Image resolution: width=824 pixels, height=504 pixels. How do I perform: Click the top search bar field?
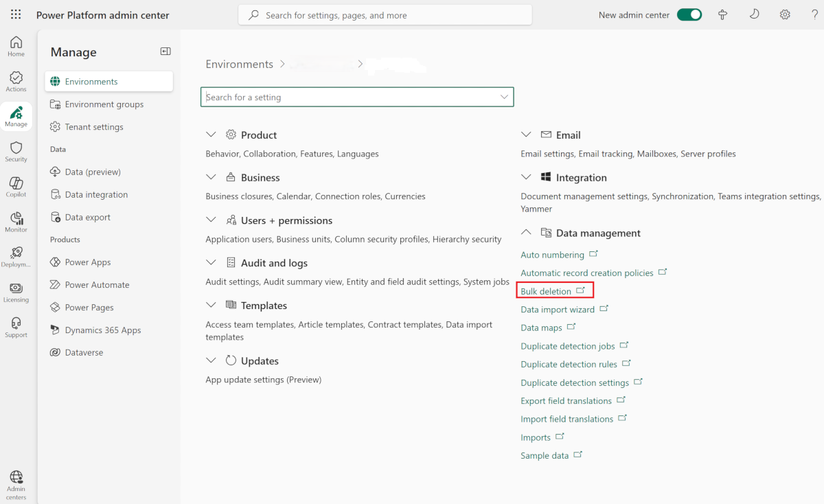point(385,15)
